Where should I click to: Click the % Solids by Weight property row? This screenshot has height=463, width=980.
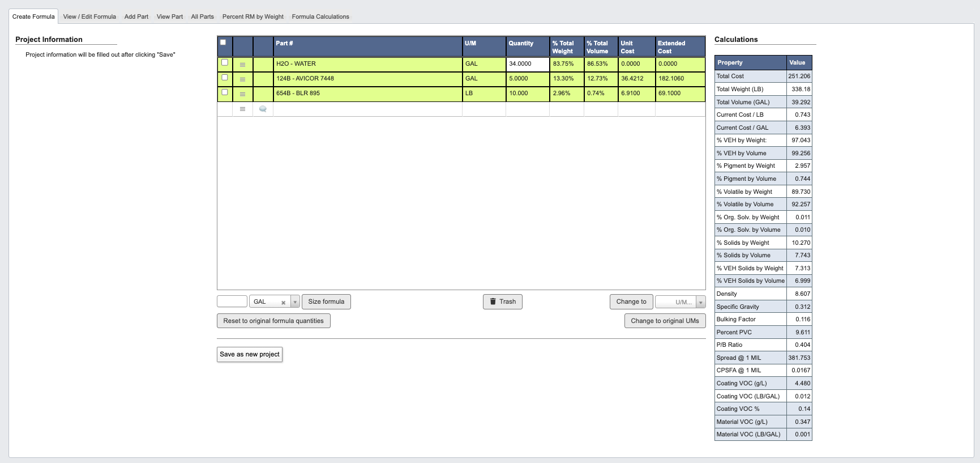pos(763,243)
